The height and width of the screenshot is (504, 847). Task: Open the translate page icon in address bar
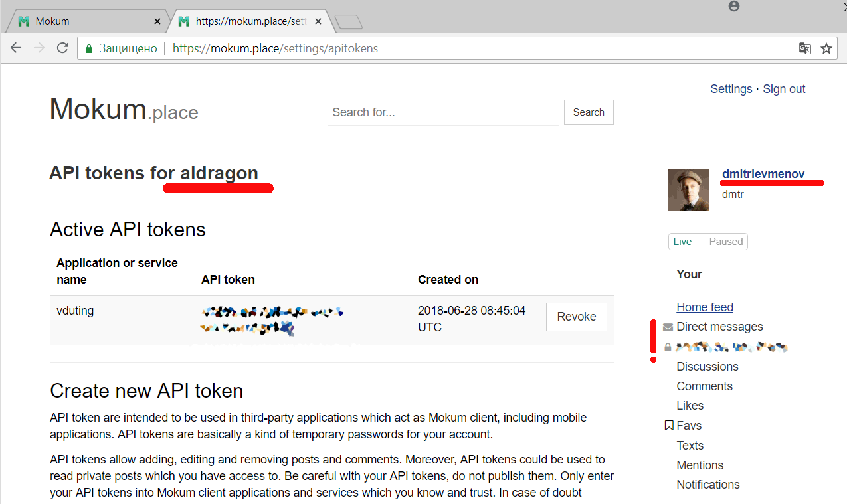(804, 48)
